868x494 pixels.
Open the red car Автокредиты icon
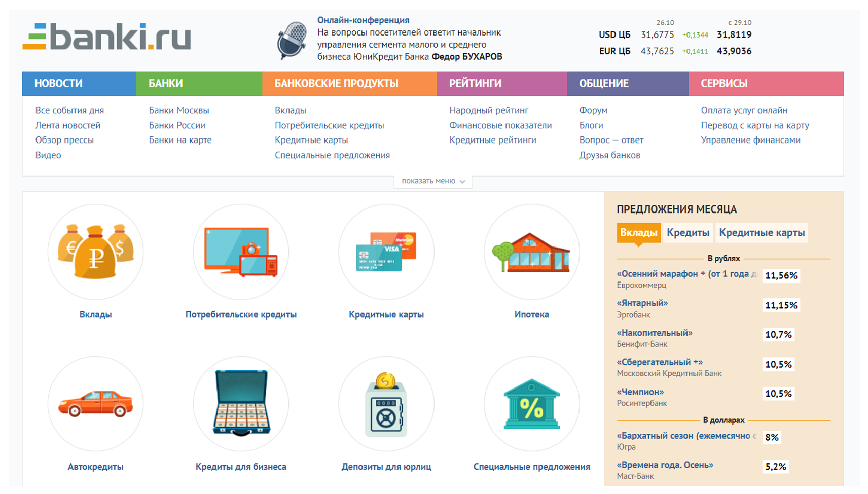click(x=95, y=404)
